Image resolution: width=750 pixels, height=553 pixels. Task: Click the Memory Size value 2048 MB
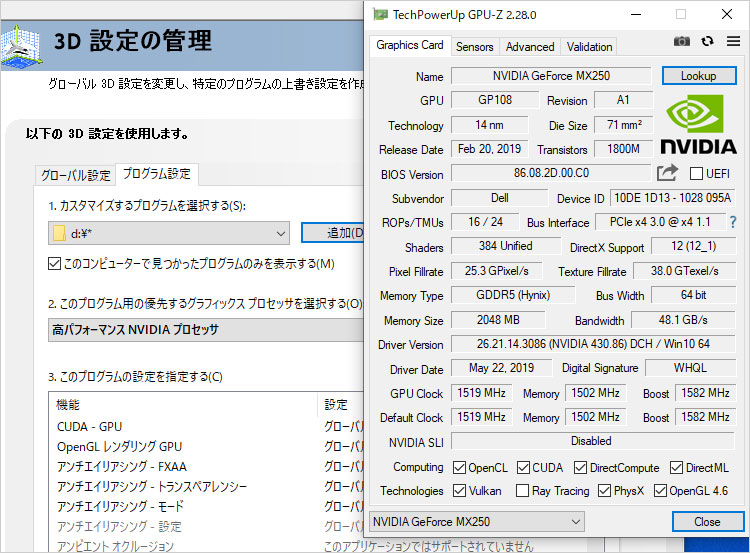(x=498, y=320)
